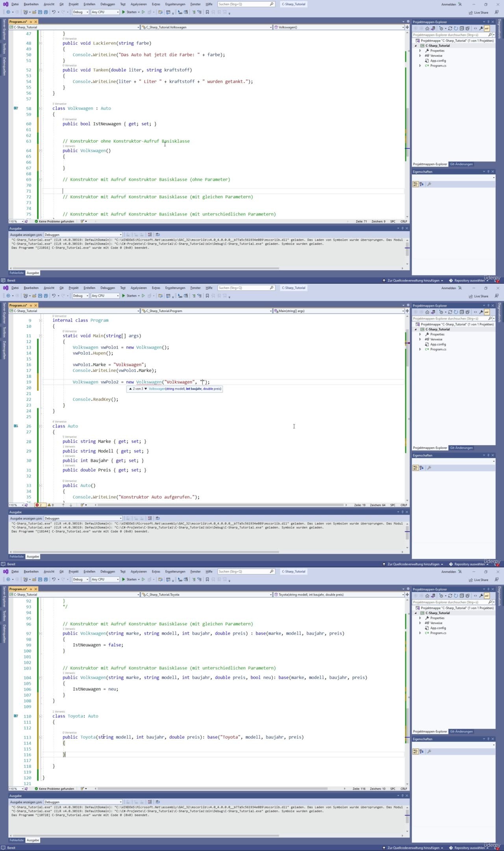Screen dimensions: 504x851
Task: Expand Verweise node in top Projektmappen-Explorer
Action: pyautogui.click(x=420, y=56)
